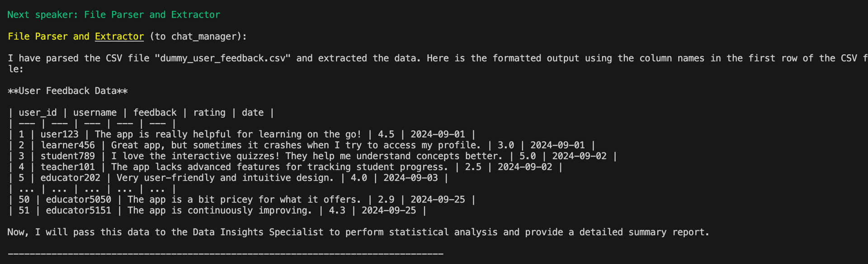Click username "user123" in the table
The image size is (868, 264).
(x=59, y=134)
